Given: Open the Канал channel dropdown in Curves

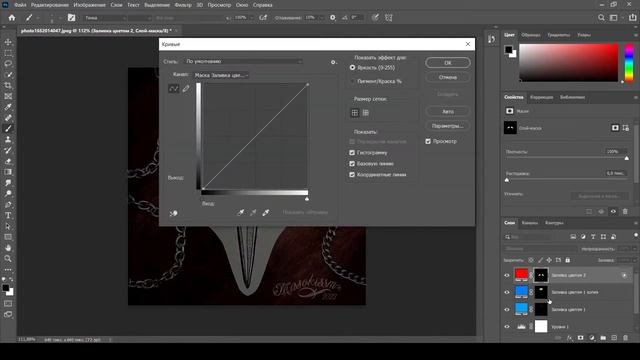Looking at the screenshot, I should [x=221, y=75].
